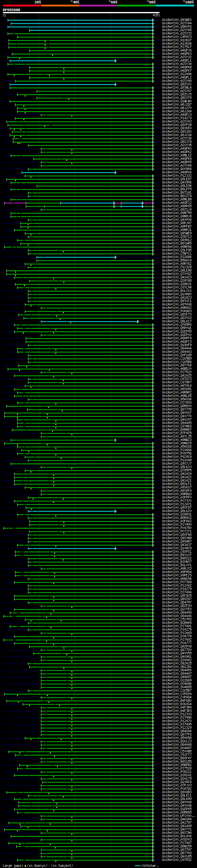
Task: Click the cyan alignment bar of UniRef100_Q9ZSV2
Action: coord(63,84)
